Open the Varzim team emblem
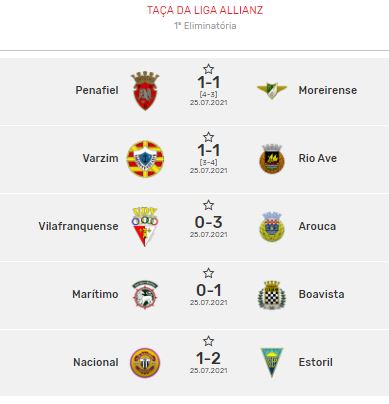Image resolution: width=389 pixels, height=404 pixels. [145, 159]
